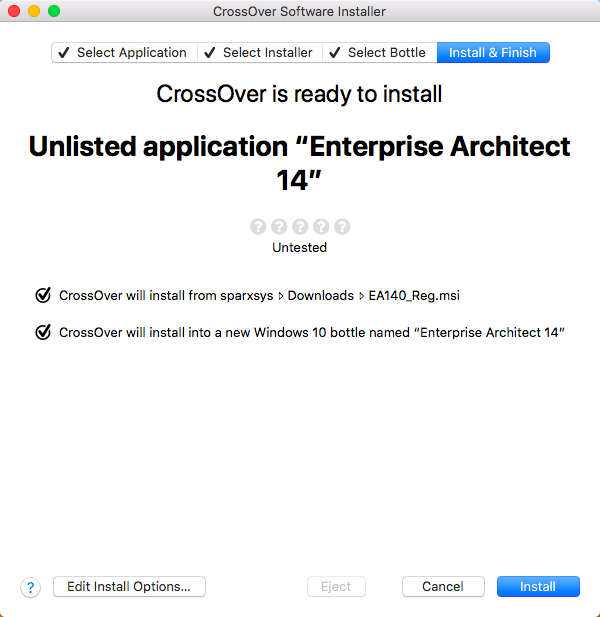Click the first rating question-mark icon
Image resolution: width=600 pixels, height=617 pixels.
point(258,227)
